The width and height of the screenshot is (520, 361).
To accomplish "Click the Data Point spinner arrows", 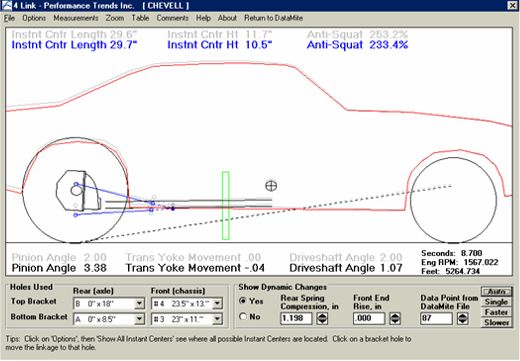I will [462, 319].
